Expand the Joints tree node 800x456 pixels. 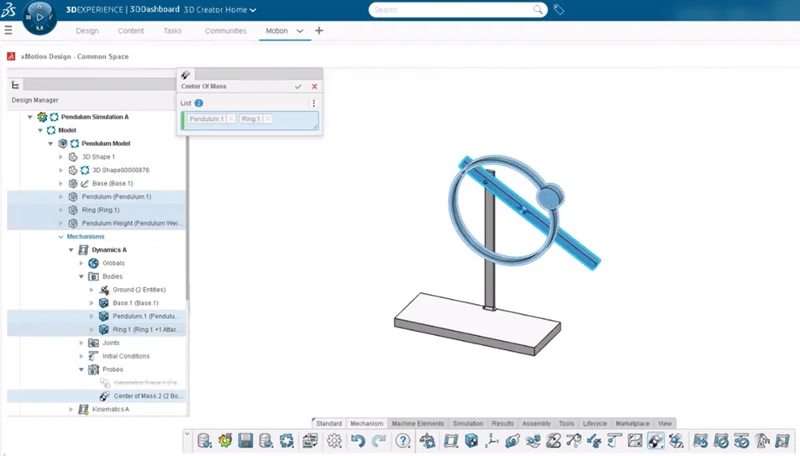point(82,343)
